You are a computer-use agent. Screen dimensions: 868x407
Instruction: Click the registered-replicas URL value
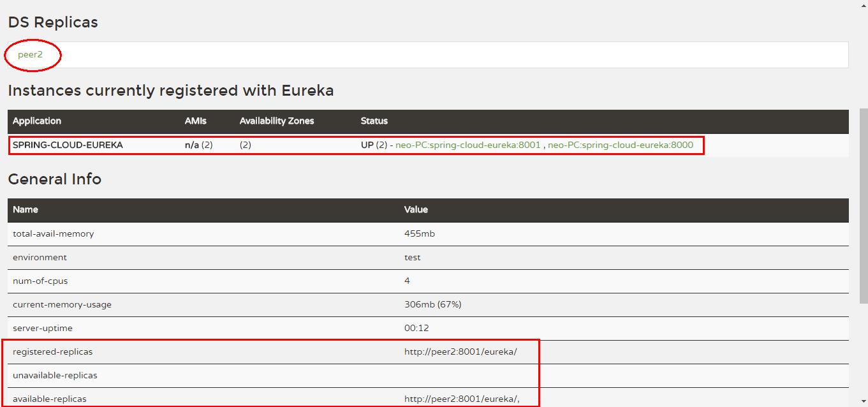click(x=460, y=352)
